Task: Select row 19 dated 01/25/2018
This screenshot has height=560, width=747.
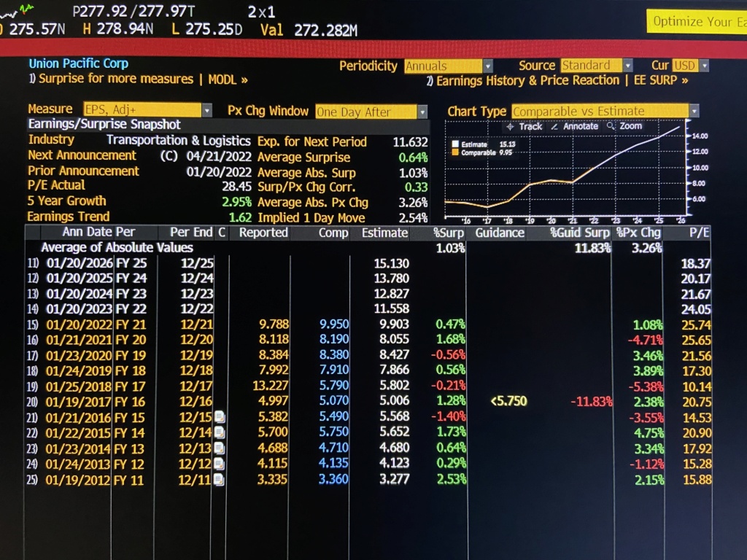Action: (x=368, y=386)
